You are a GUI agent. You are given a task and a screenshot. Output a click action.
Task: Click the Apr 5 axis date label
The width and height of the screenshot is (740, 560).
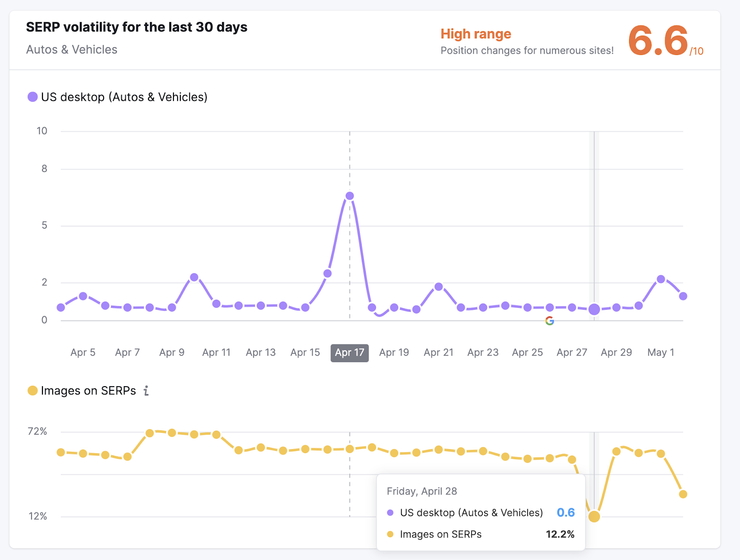point(83,353)
